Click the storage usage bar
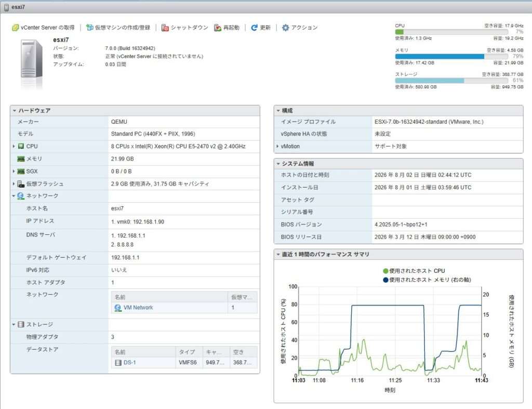The width and height of the screenshot is (532, 409). [x=451, y=81]
